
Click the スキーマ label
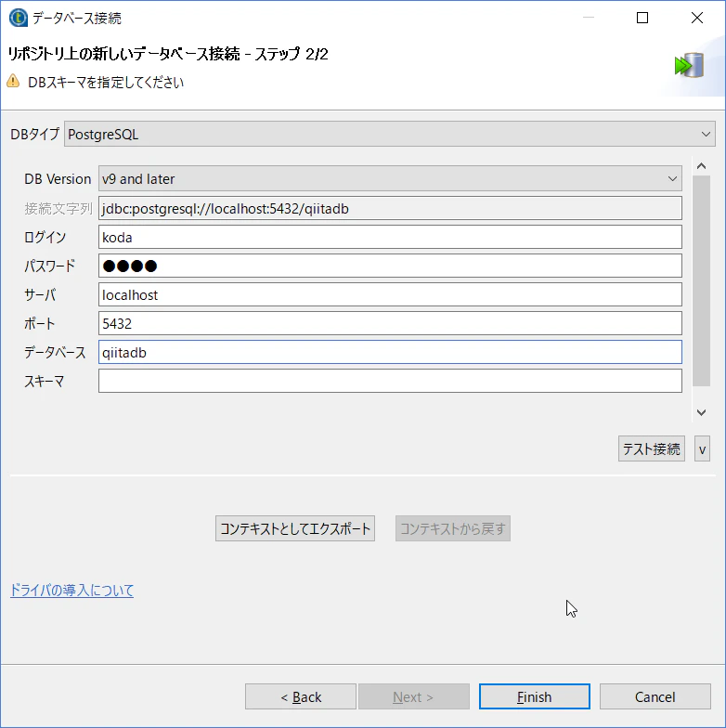pos(45,381)
